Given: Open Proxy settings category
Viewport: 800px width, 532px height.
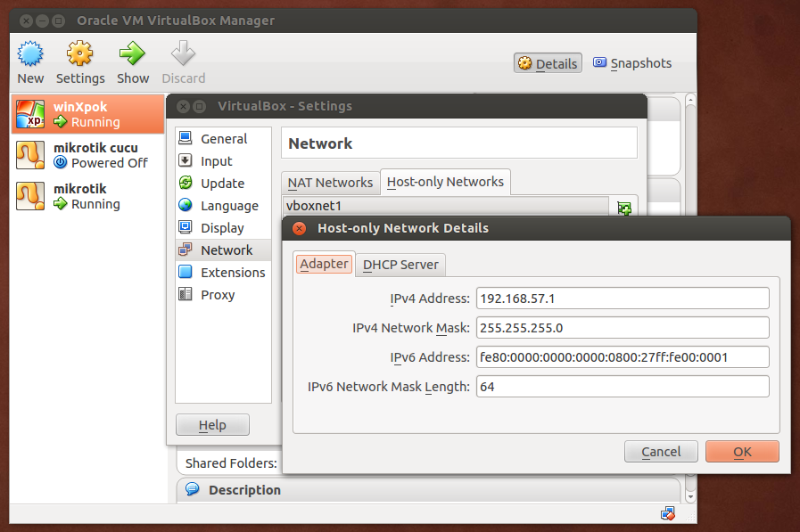Looking at the screenshot, I should click(224, 295).
